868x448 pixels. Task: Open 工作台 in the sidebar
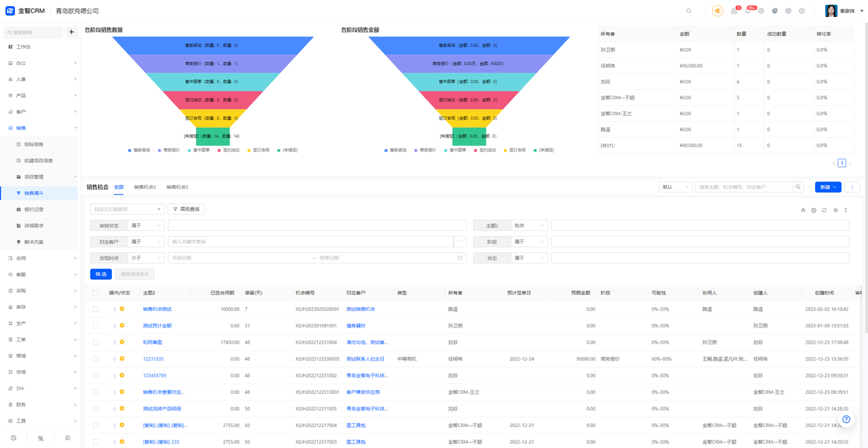tap(23, 47)
